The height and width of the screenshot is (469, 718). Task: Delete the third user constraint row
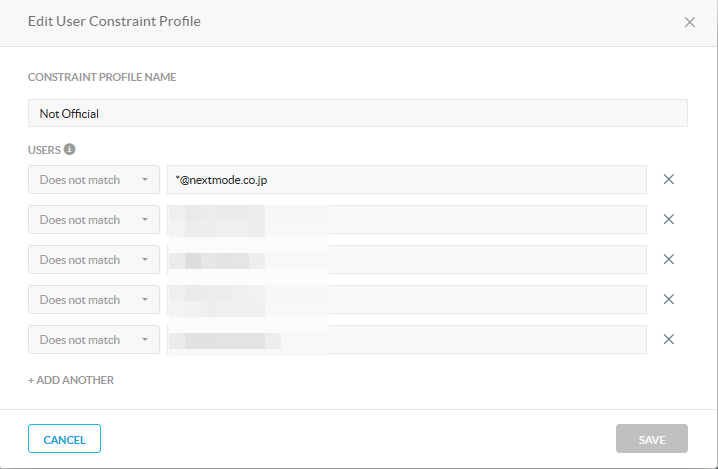669,259
